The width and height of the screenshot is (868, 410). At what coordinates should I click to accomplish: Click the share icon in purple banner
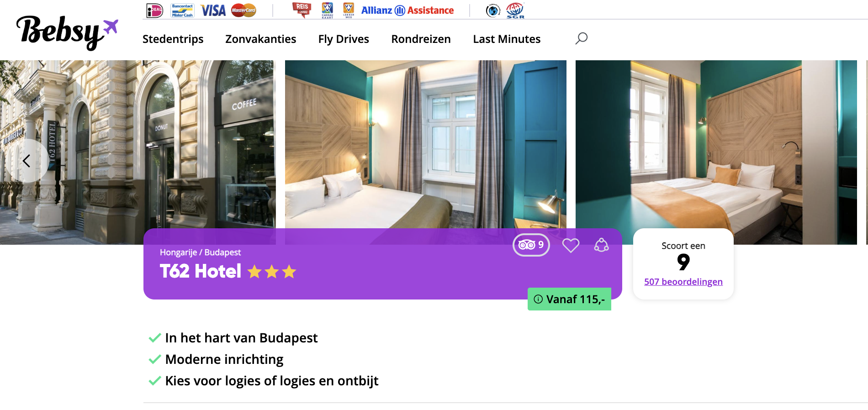[601, 245]
